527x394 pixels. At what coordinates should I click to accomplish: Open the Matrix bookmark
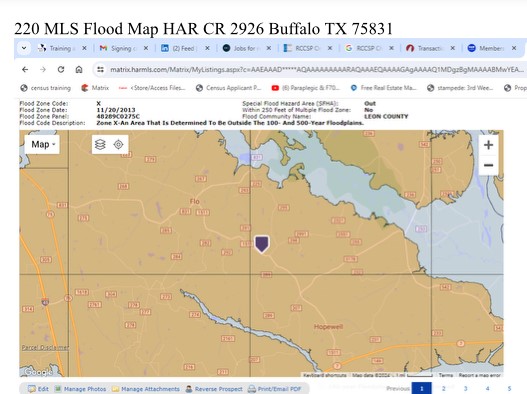coord(95,88)
